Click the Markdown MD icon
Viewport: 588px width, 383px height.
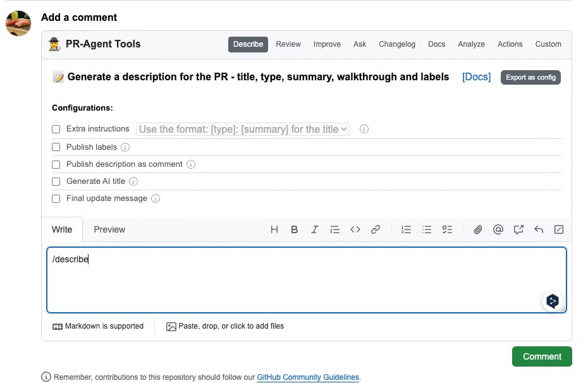tap(58, 327)
